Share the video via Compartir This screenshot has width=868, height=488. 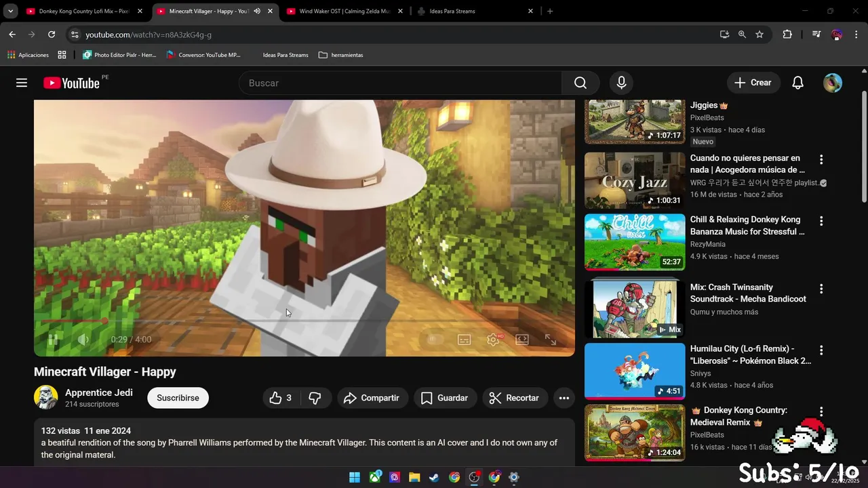coord(372,398)
